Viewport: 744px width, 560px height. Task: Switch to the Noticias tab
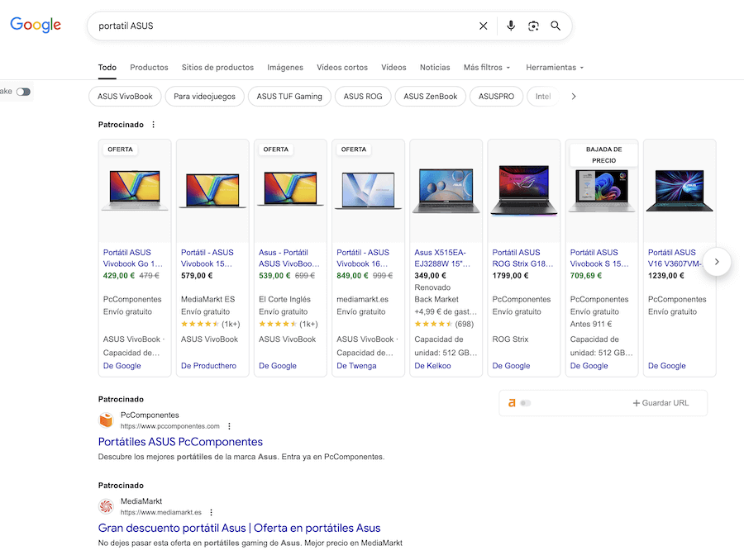[x=435, y=68]
